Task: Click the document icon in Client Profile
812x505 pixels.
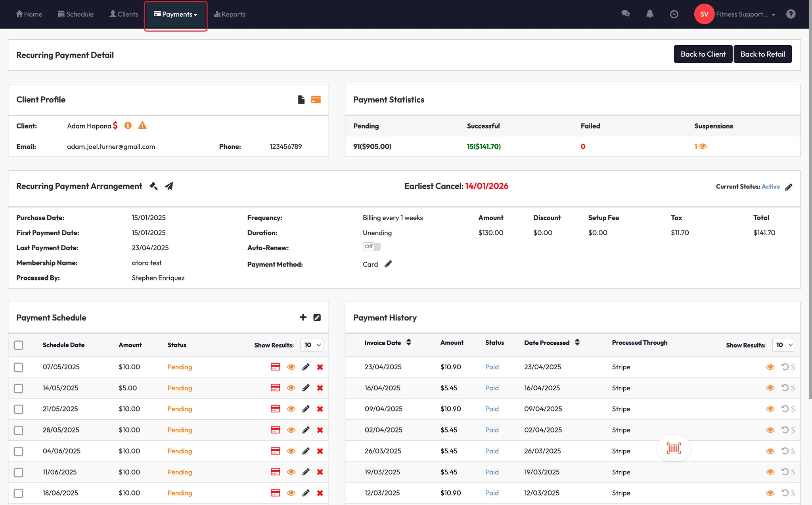Action: pyautogui.click(x=301, y=100)
